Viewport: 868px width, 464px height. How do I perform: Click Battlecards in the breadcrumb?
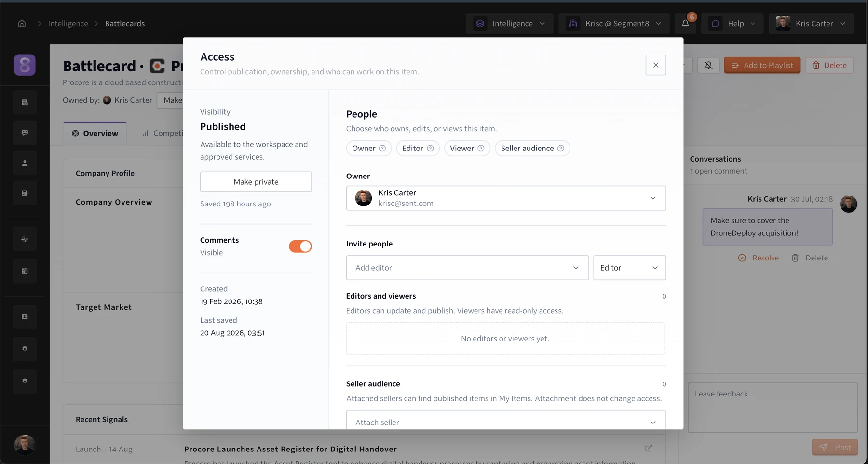(x=125, y=23)
